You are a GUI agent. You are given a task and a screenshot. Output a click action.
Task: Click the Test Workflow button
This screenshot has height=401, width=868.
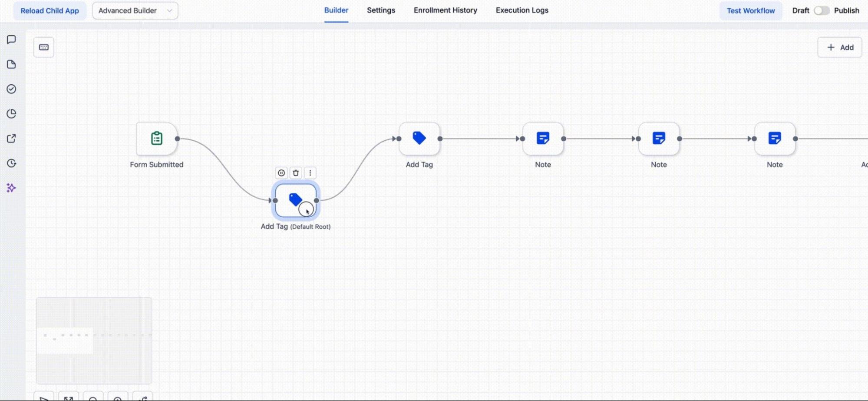[x=750, y=10]
